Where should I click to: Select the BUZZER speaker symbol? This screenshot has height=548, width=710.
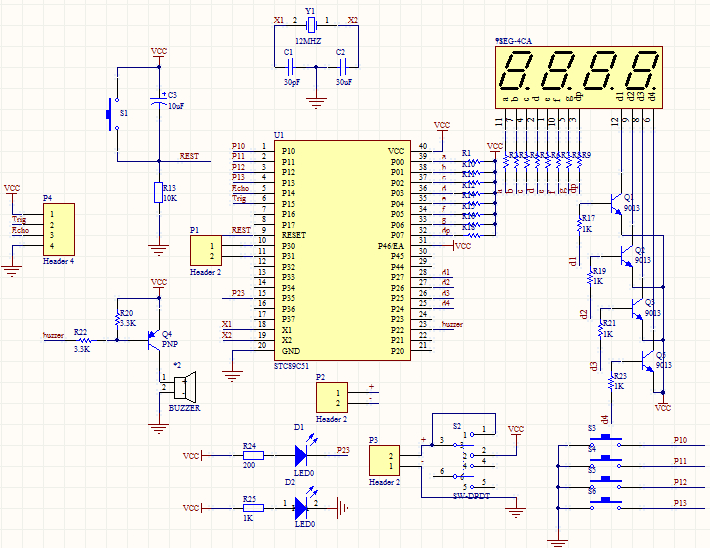tap(185, 386)
